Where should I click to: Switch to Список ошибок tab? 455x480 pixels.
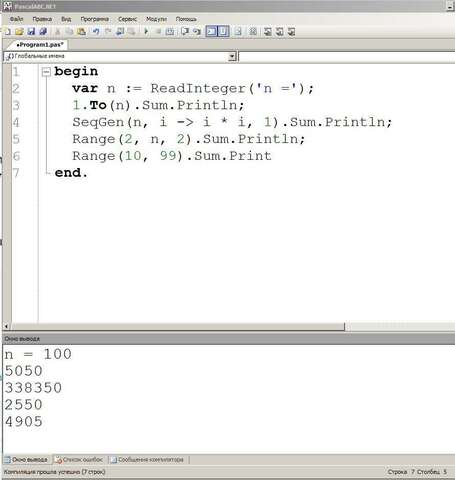point(79,460)
